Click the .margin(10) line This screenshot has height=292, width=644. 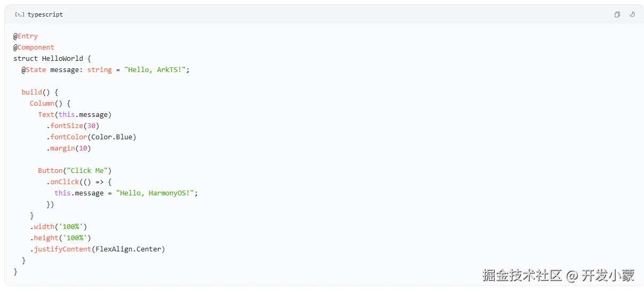(69, 148)
